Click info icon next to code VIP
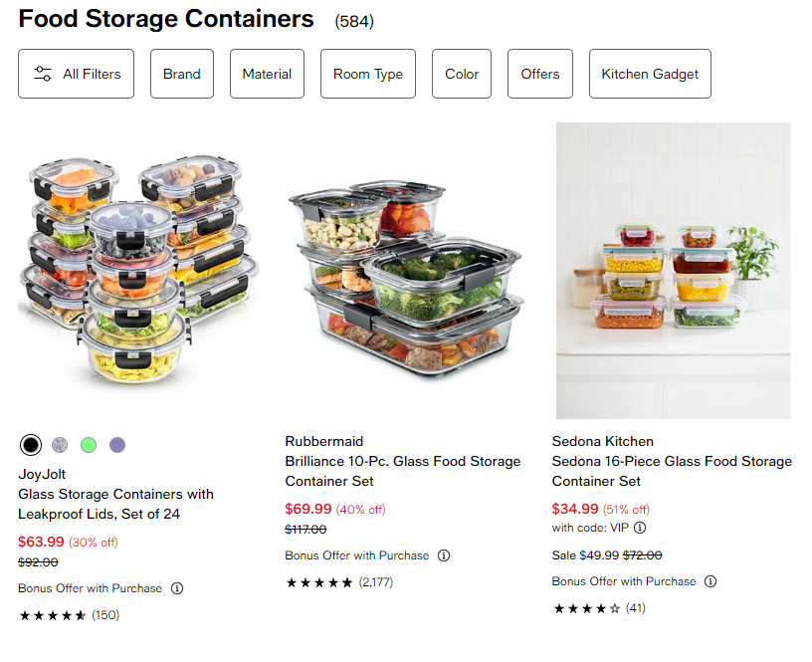Image resolution: width=812 pixels, height=662 pixels. 640,528
